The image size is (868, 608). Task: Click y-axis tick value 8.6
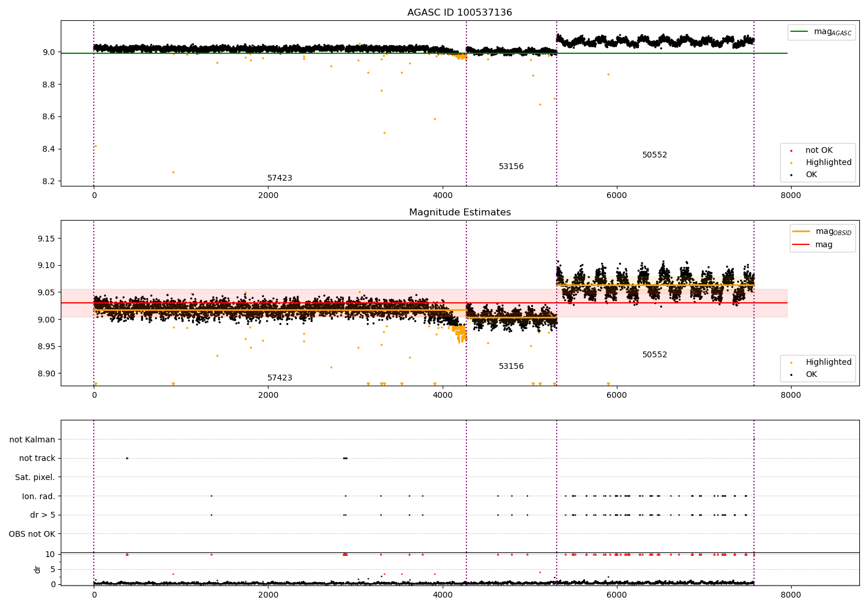48,117
